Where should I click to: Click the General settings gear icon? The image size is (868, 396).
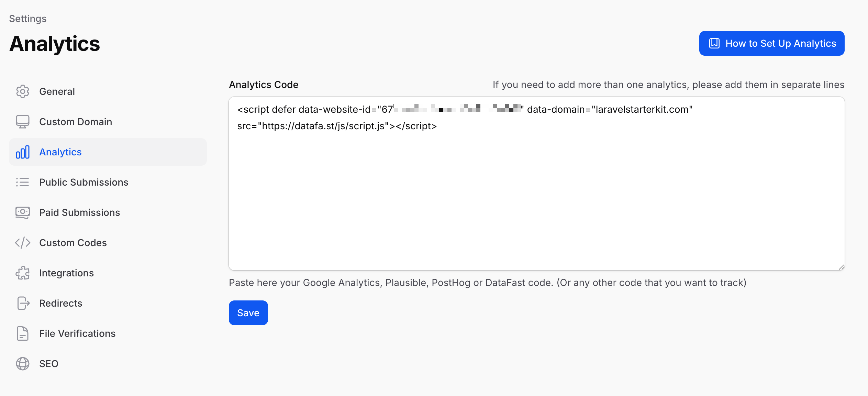coord(22,91)
